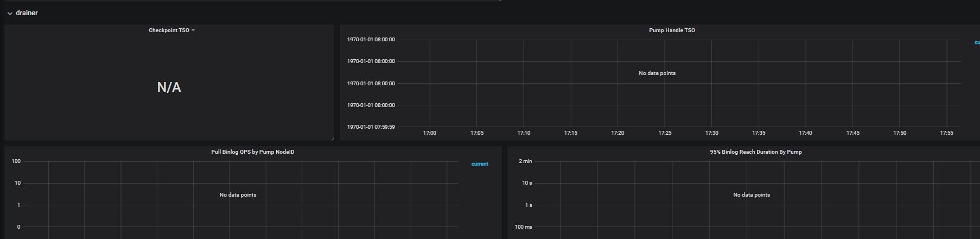Image resolution: width=980 pixels, height=239 pixels.
Task: Grab the Checkpoint TSO panel resize handle
Action: pos(332,139)
